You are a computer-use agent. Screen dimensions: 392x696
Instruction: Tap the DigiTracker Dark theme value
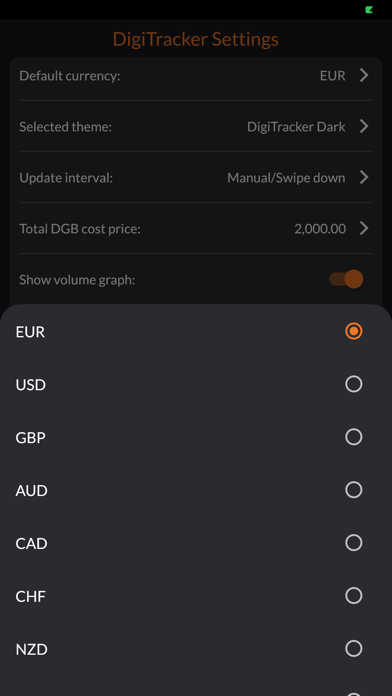[296, 127]
